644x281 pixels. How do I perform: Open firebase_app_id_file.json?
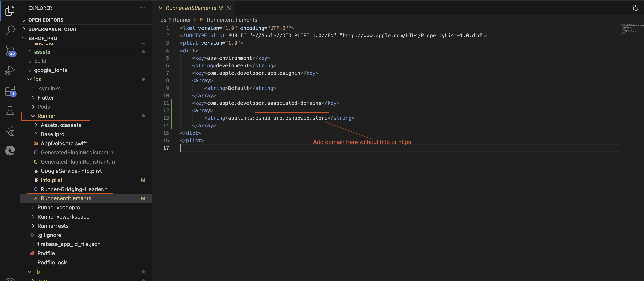86,244
